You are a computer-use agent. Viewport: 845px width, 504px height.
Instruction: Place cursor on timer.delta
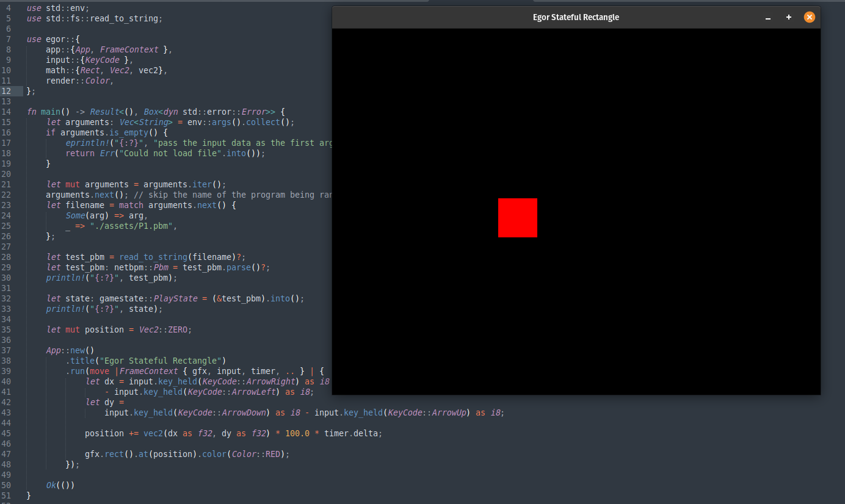(x=353, y=433)
